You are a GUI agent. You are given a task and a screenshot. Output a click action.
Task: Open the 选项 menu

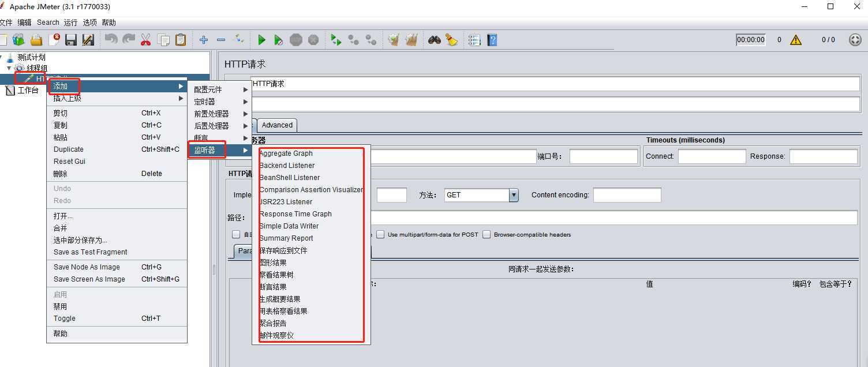tap(89, 23)
